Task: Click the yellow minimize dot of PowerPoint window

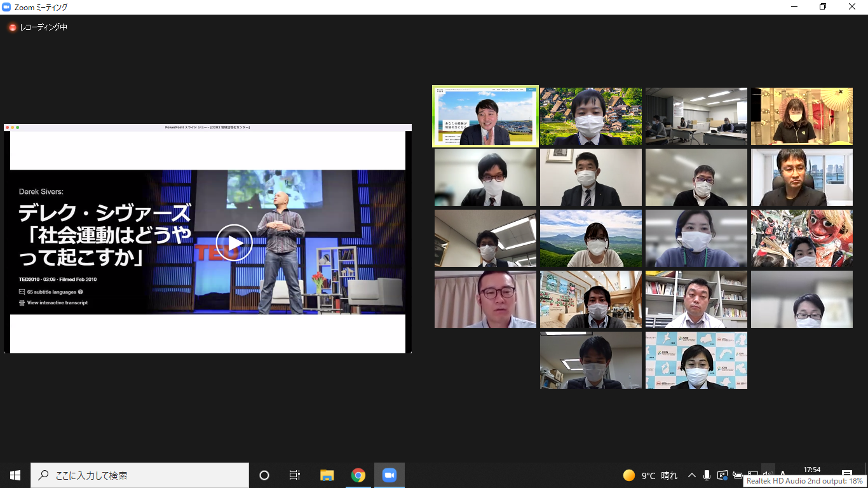Action: pyautogui.click(x=12, y=127)
